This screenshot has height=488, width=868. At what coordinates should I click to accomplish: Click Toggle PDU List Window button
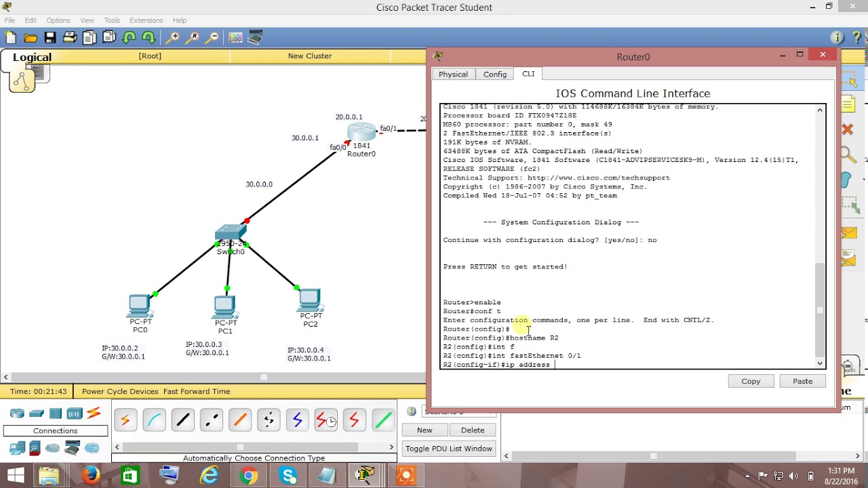449,449
